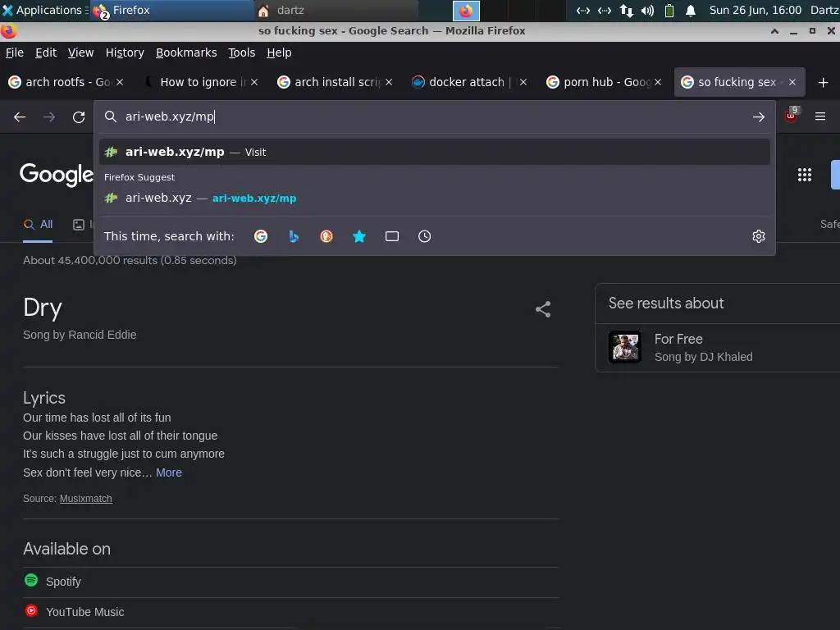This screenshot has width=840, height=630.
Task: Select the All search results tab
Action: pos(38,225)
